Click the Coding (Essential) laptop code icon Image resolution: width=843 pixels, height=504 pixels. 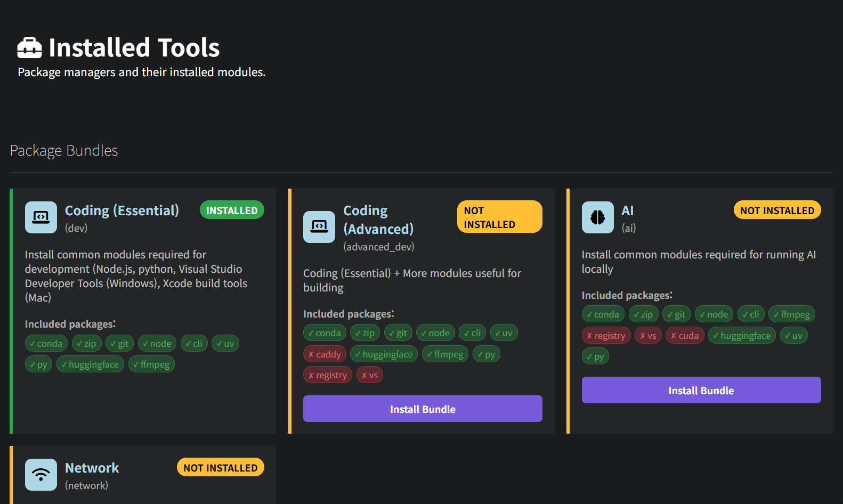pos(41,217)
